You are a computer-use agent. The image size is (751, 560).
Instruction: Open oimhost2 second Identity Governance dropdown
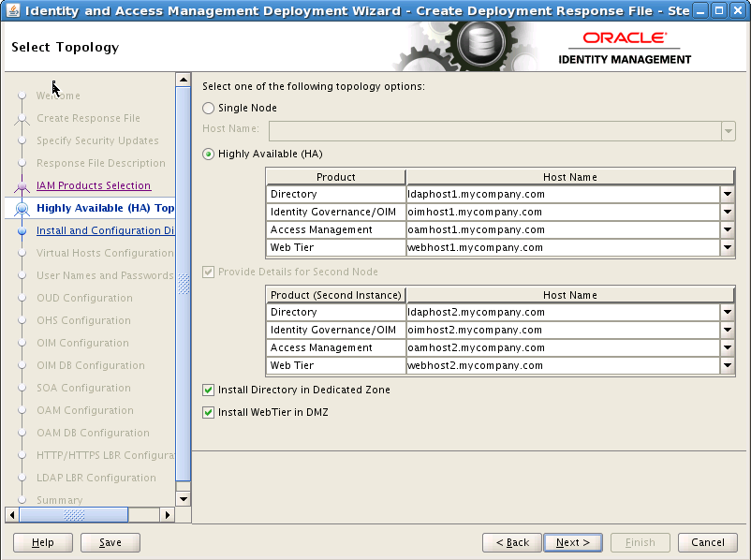coord(727,330)
